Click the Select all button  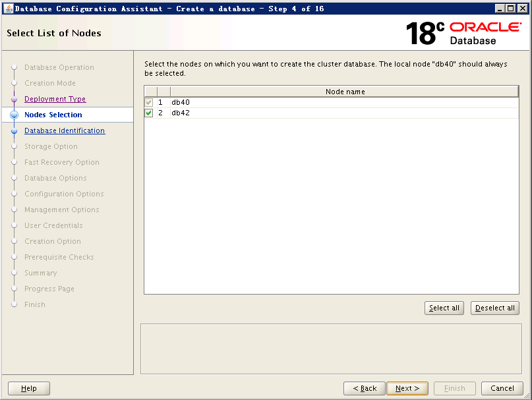(x=444, y=308)
